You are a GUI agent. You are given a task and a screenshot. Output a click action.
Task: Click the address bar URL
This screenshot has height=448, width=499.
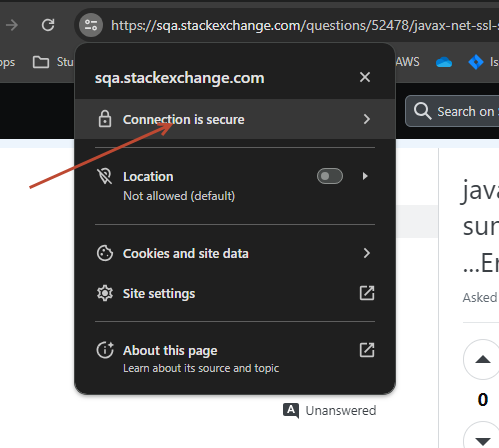(x=305, y=25)
